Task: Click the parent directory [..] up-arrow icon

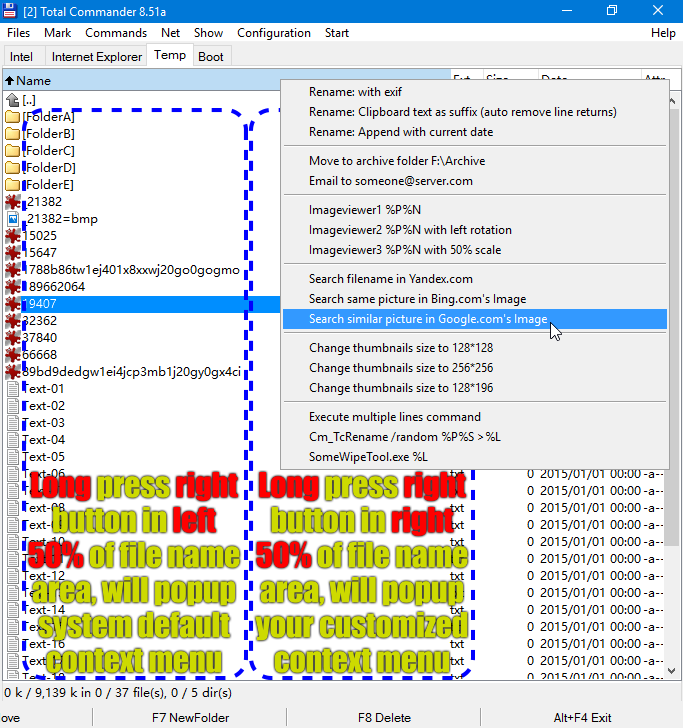Action: click(x=13, y=99)
